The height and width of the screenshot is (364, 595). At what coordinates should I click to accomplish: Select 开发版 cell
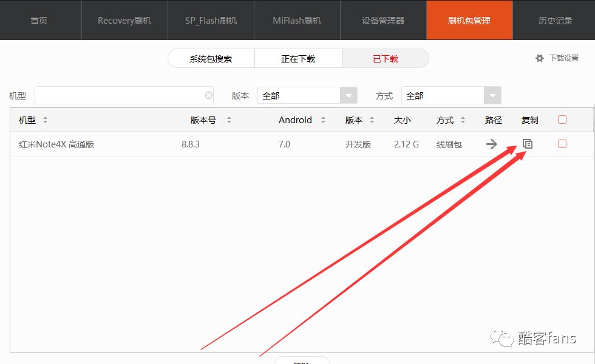coord(358,144)
